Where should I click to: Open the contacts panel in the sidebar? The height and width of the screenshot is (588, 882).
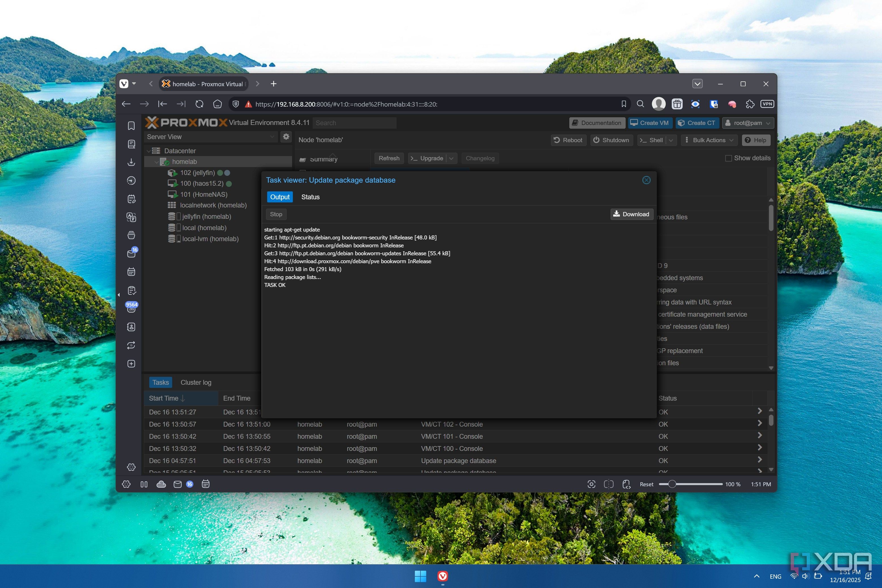(131, 327)
